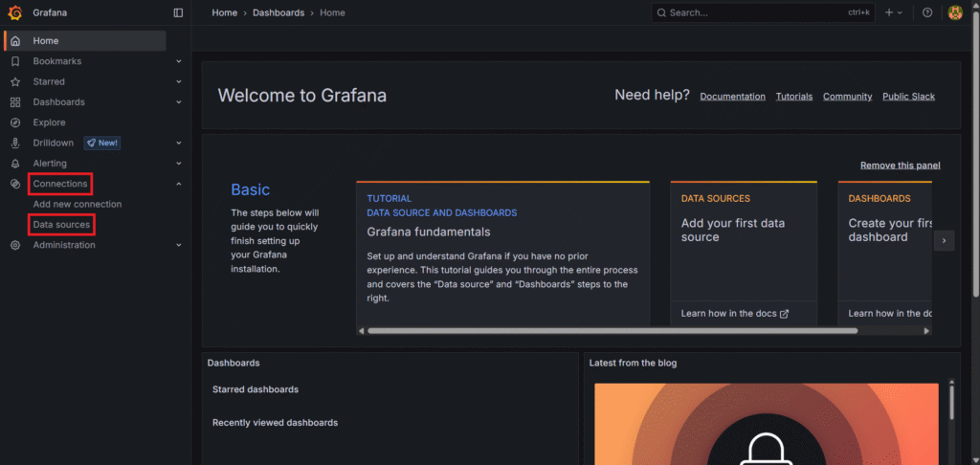Expand the Bookmarks section chevron

(179, 61)
